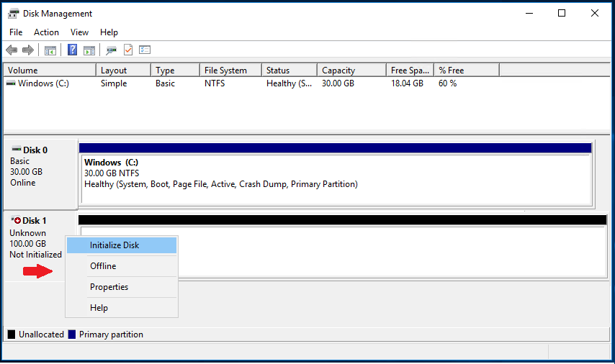Viewport: 615px width, 364px height.
Task: Click the red checkmark Properties toolbar icon
Action: tap(128, 50)
